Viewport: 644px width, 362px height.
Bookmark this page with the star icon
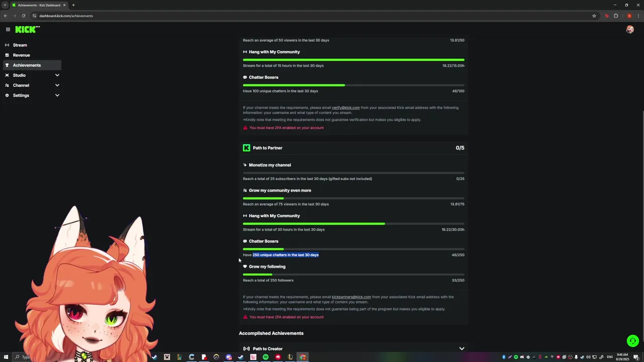pos(594,16)
